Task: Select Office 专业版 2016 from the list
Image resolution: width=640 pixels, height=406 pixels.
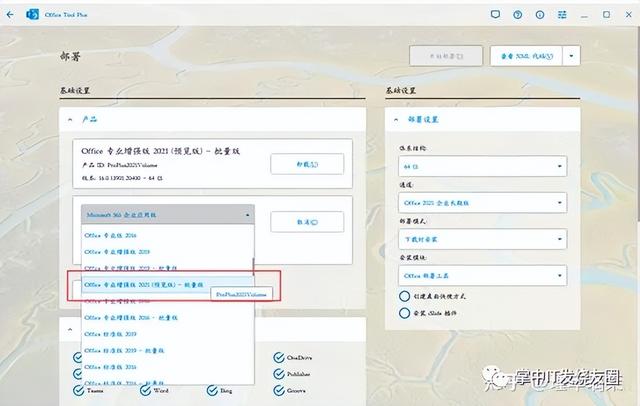Action: click(168, 235)
